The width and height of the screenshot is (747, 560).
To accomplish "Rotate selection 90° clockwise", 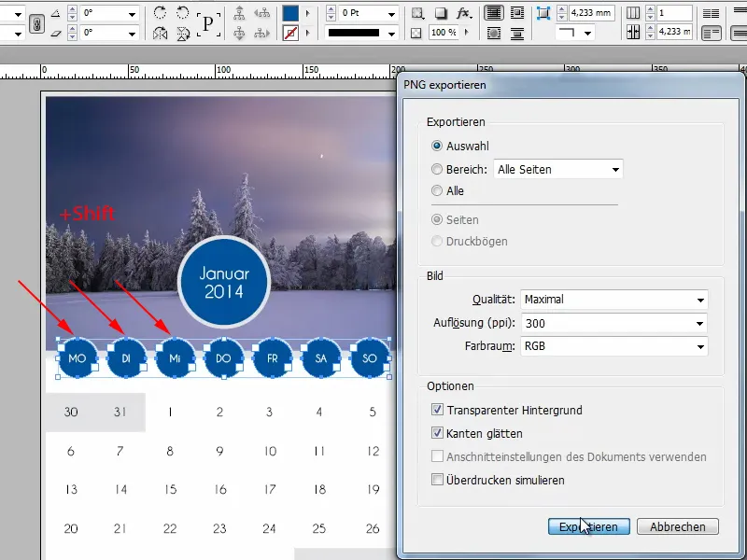I will (x=160, y=13).
